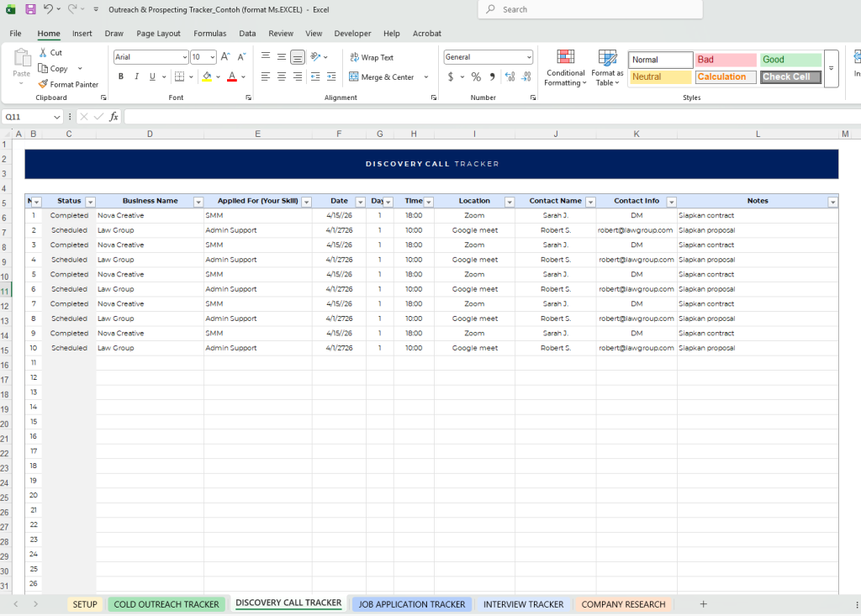
Task: Open the General number format dropdown
Action: tap(528, 57)
